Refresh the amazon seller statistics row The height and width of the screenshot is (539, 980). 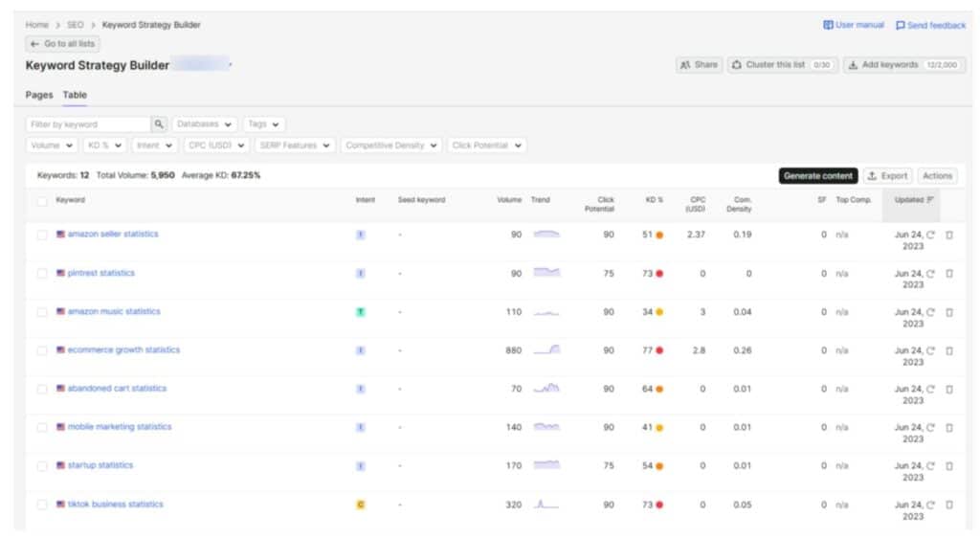click(x=930, y=235)
